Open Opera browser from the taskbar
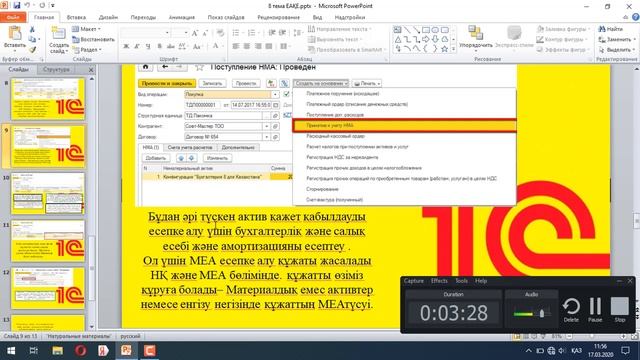The width and height of the screenshot is (640, 360). coord(80,351)
